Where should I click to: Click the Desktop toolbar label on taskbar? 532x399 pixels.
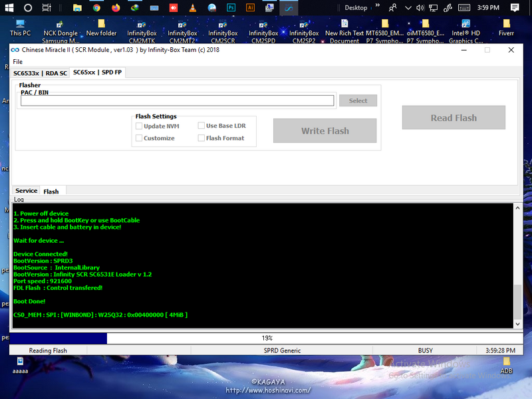point(356,8)
